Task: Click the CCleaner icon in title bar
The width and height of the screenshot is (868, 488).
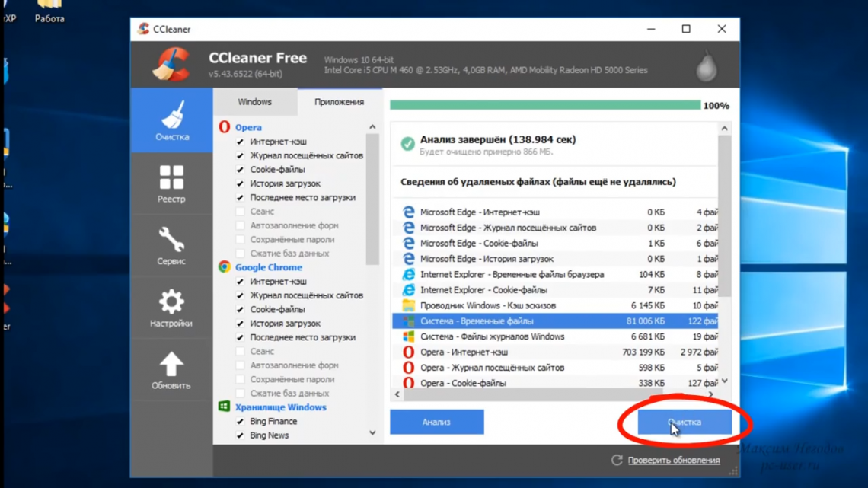Action: point(143,29)
